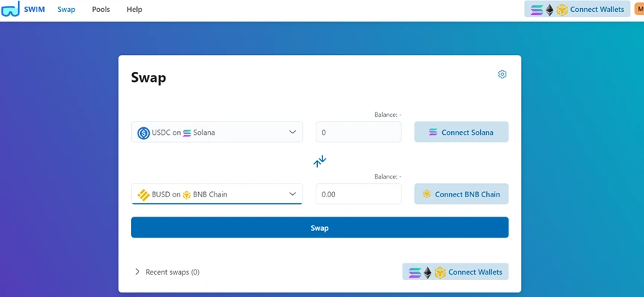Screen dimensions: 644x297
Task: Click the orange avatar icon at top right
Action: pyautogui.click(x=639, y=9)
